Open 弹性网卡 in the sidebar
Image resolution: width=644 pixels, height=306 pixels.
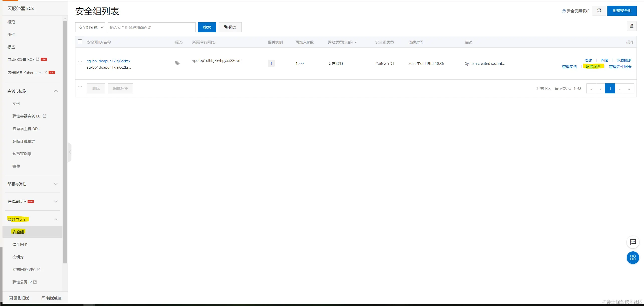click(x=20, y=244)
